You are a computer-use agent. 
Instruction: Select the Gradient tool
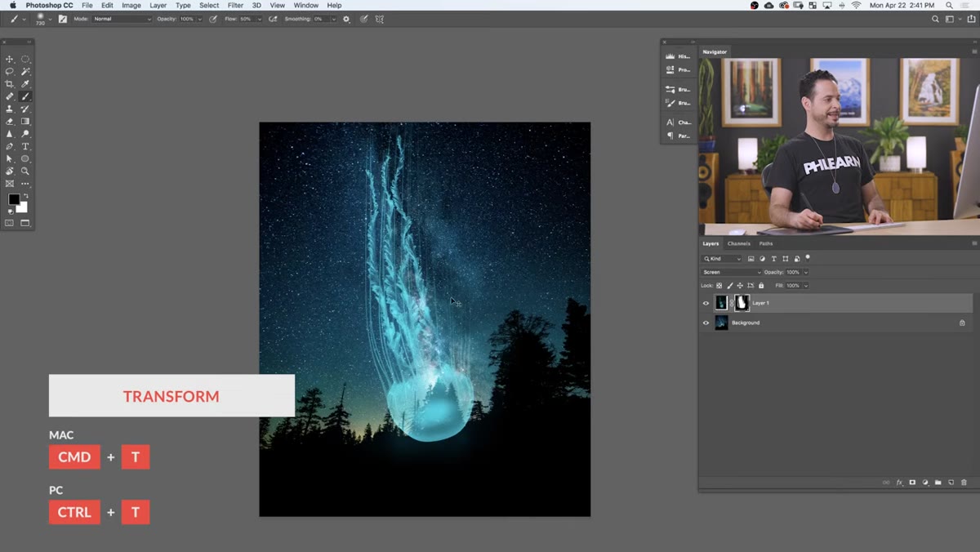[25, 121]
